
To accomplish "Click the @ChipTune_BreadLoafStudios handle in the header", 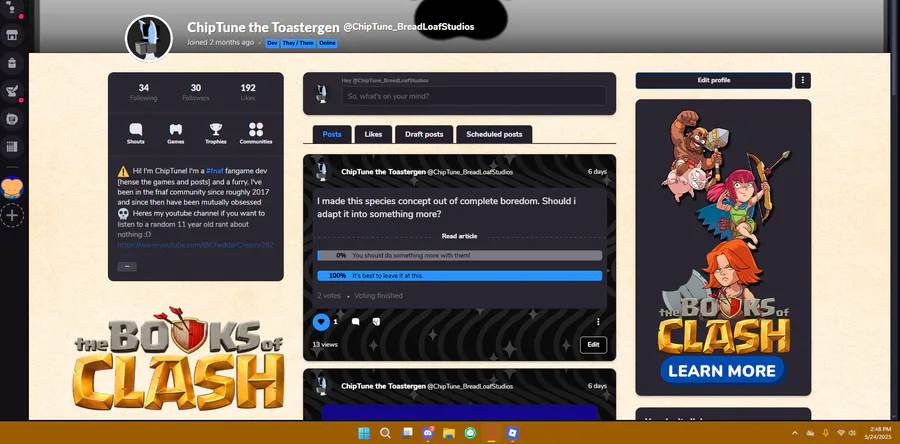I will [409, 27].
